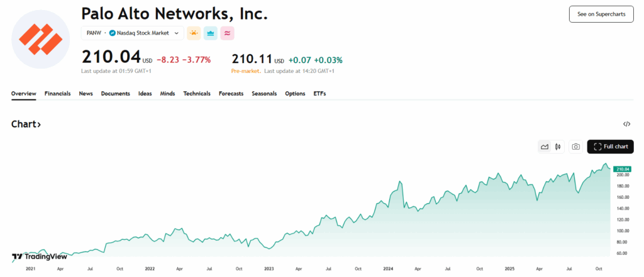Expand the PANW Nasdaq Stock Market dropdown
644x277 pixels.
(176, 33)
